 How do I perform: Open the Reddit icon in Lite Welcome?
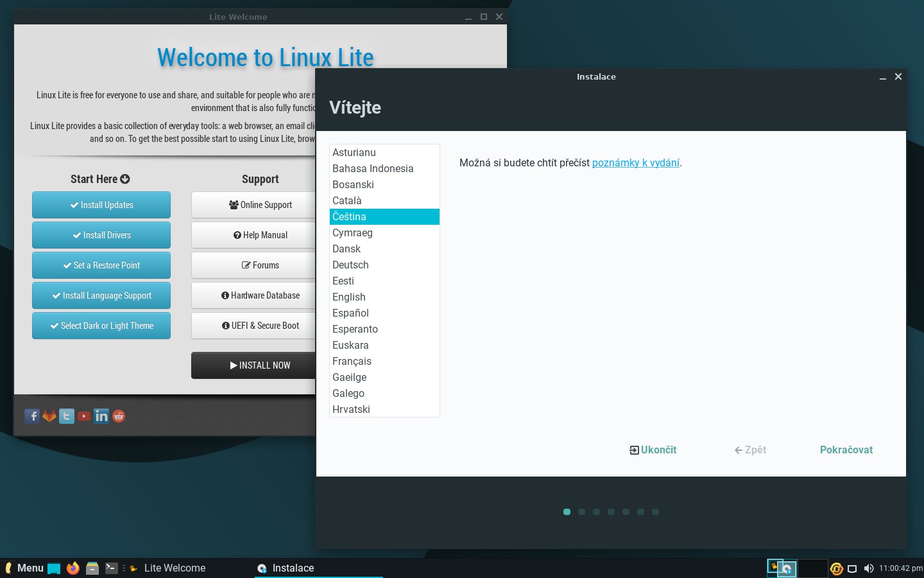[x=119, y=416]
